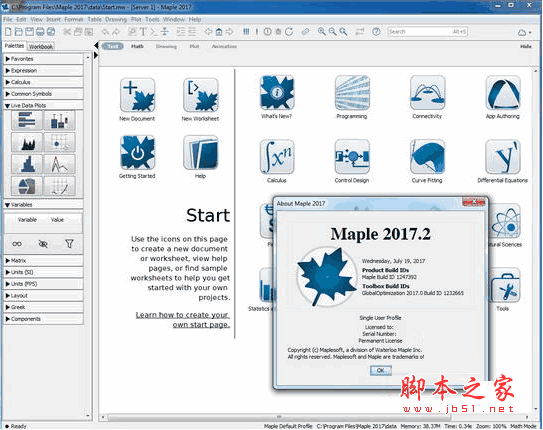The image size is (543, 430).
Task: Zoom in with the first magnifier icon
Action: click(x=322, y=32)
